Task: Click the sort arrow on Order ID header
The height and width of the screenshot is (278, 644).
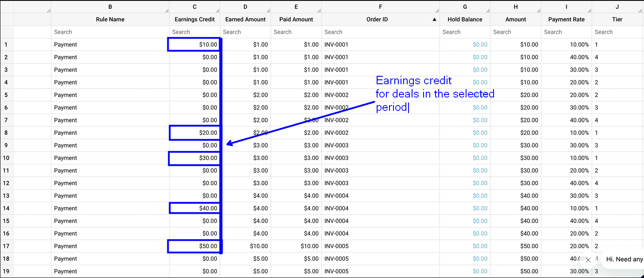Action: click(x=434, y=20)
